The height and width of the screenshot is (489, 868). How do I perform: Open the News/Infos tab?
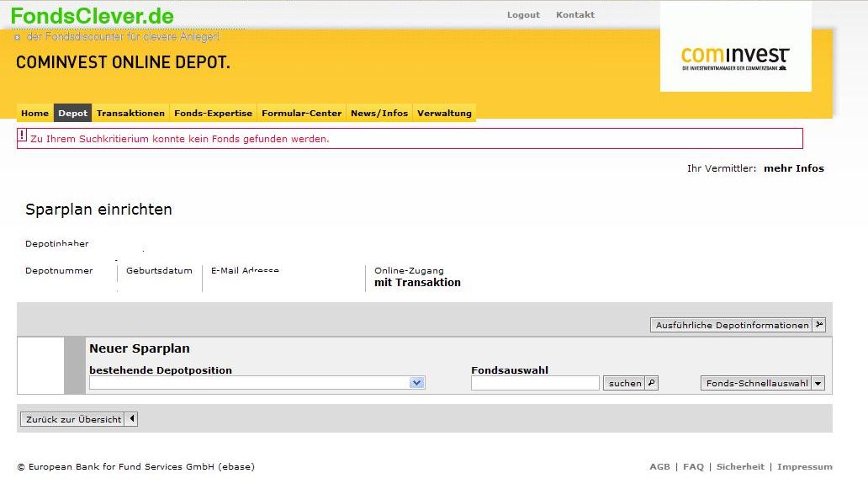(379, 113)
